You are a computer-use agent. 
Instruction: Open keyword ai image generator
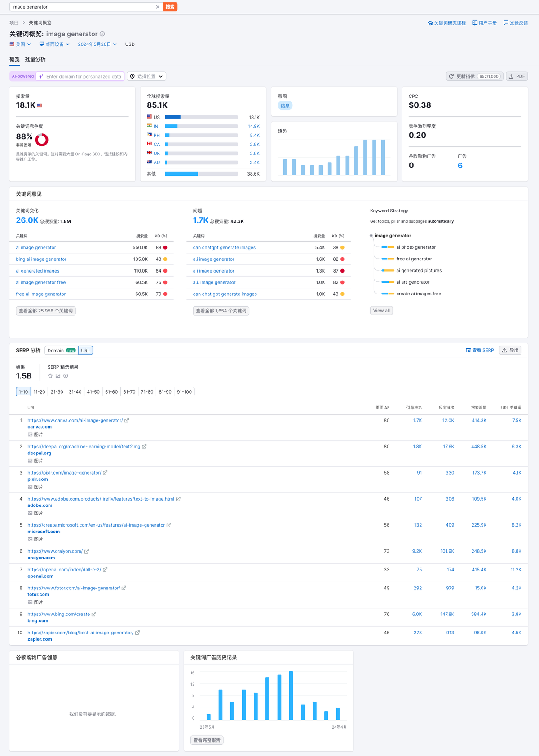[36, 248]
